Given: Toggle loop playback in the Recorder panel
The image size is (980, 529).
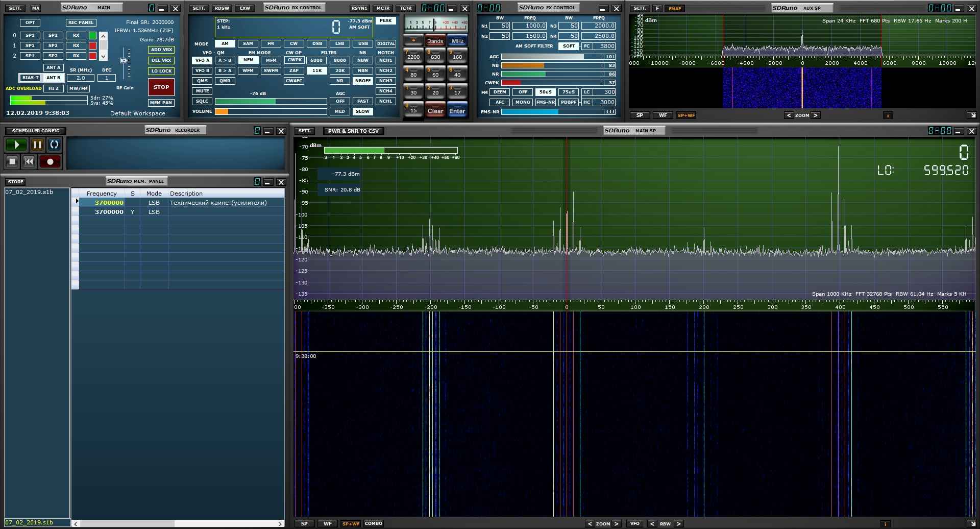Looking at the screenshot, I should [x=54, y=145].
